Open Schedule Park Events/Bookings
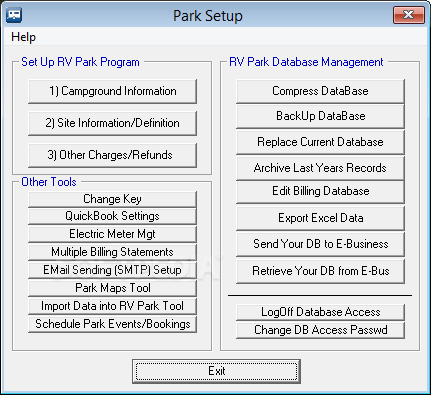431x395 pixels. click(113, 324)
